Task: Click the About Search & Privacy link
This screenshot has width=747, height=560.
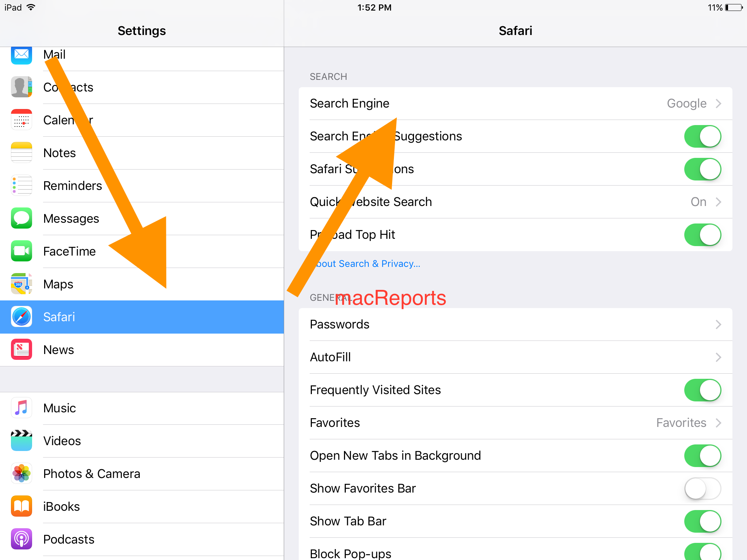Action: [x=365, y=263]
